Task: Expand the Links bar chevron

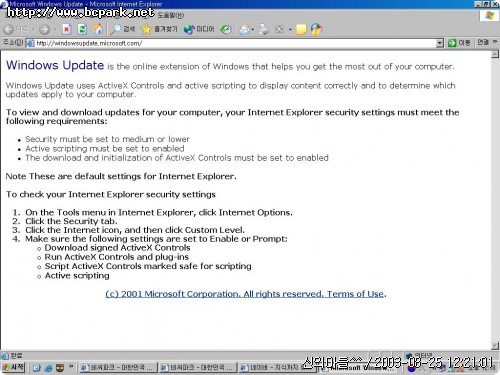Action: click(x=495, y=42)
